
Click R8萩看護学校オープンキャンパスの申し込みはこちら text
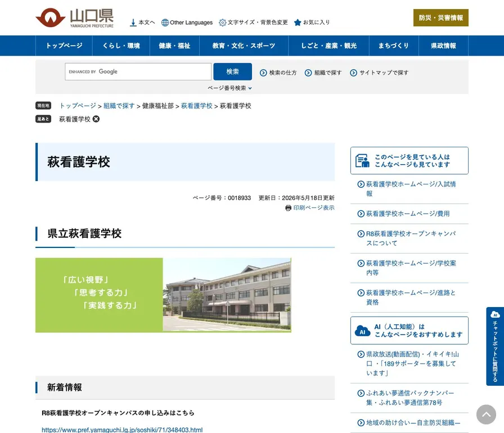[x=118, y=413]
